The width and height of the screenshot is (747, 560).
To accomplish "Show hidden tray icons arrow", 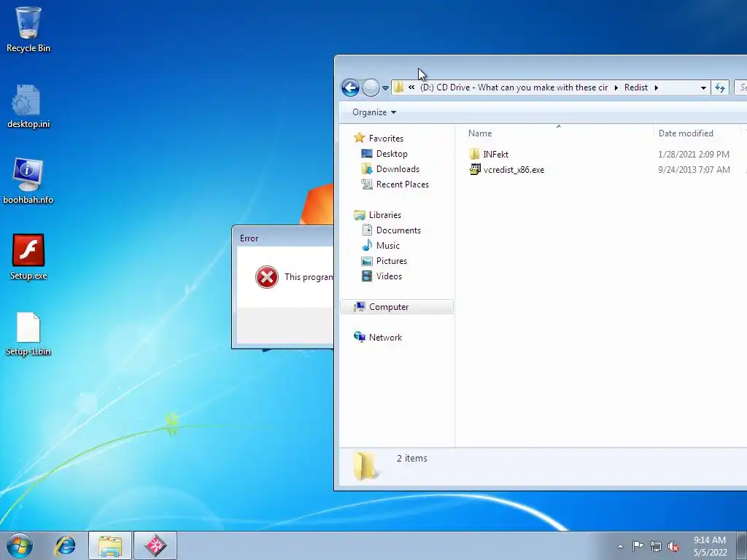I will pos(620,546).
